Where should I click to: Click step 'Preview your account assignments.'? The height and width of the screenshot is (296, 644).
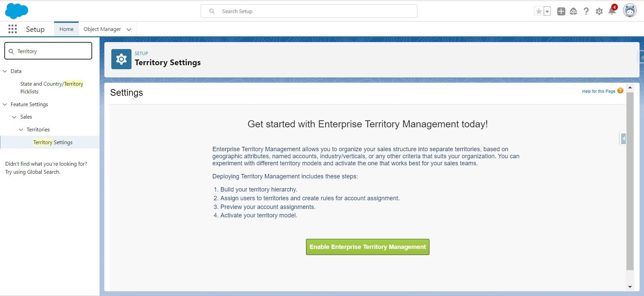268,207
